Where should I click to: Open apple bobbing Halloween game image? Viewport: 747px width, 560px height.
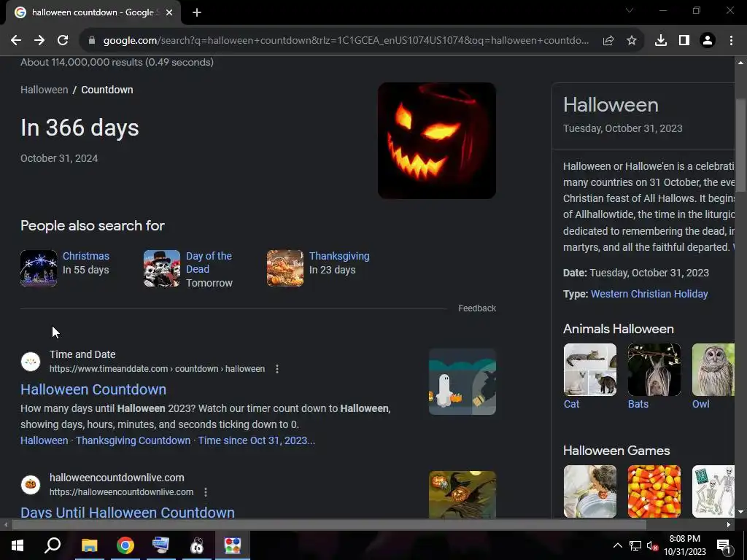click(x=589, y=491)
